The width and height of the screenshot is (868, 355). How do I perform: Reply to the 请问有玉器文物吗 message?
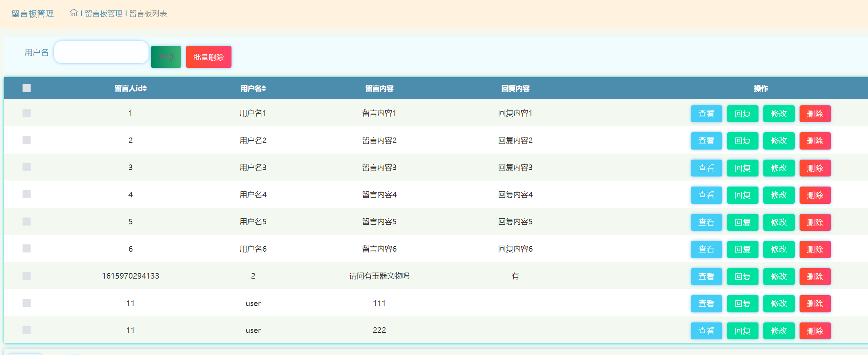(x=742, y=277)
